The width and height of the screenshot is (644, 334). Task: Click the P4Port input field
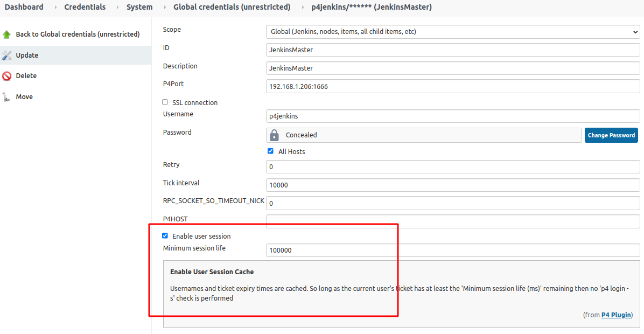[452, 87]
